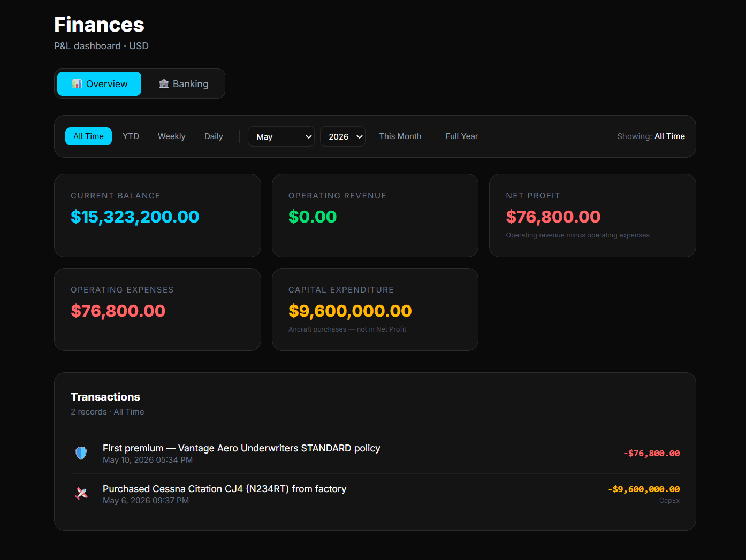Screen dimensions: 746x560
Task: Click the May 10, 2026 05:34 PM timestamp
Action: click(x=148, y=460)
